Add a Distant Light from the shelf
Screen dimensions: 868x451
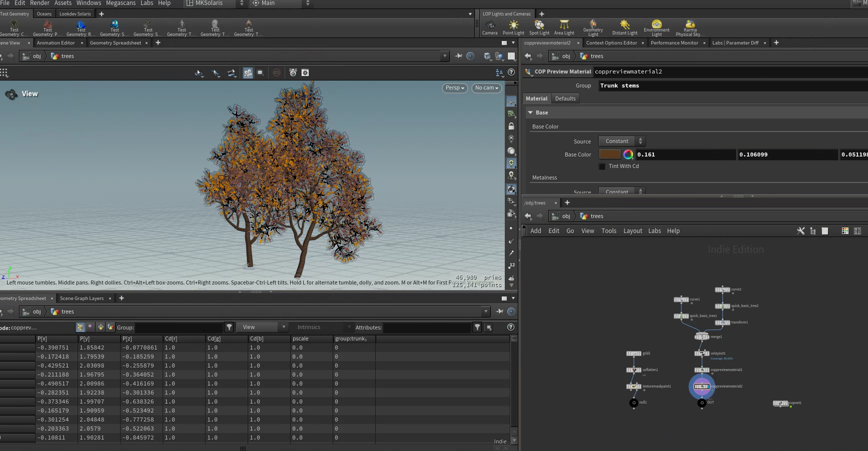pyautogui.click(x=624, y=27)
